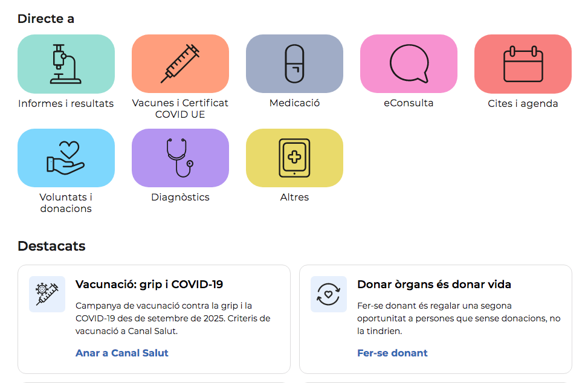
Task: Click the syringe Vacunes icon tile
Action: point(180,63)
